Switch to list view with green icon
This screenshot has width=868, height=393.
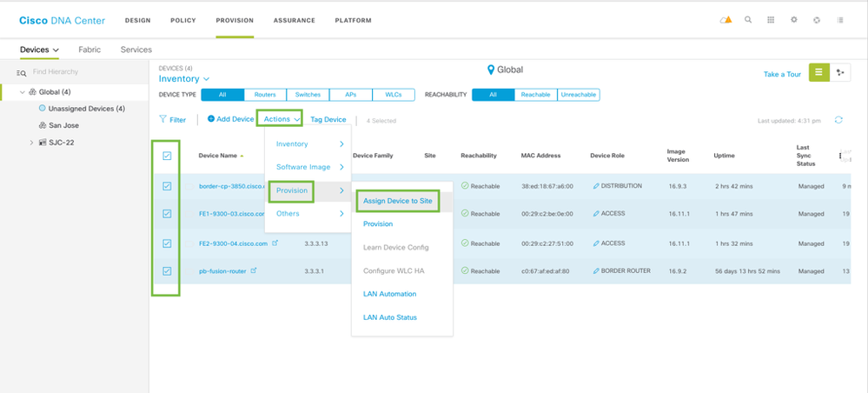tap(819, 73)
